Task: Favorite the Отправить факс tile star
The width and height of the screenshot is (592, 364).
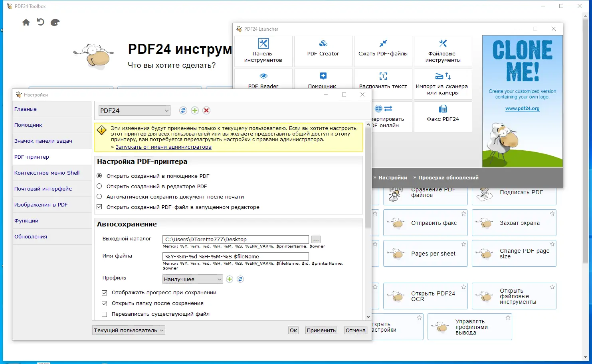Action: tap(463, 214)
